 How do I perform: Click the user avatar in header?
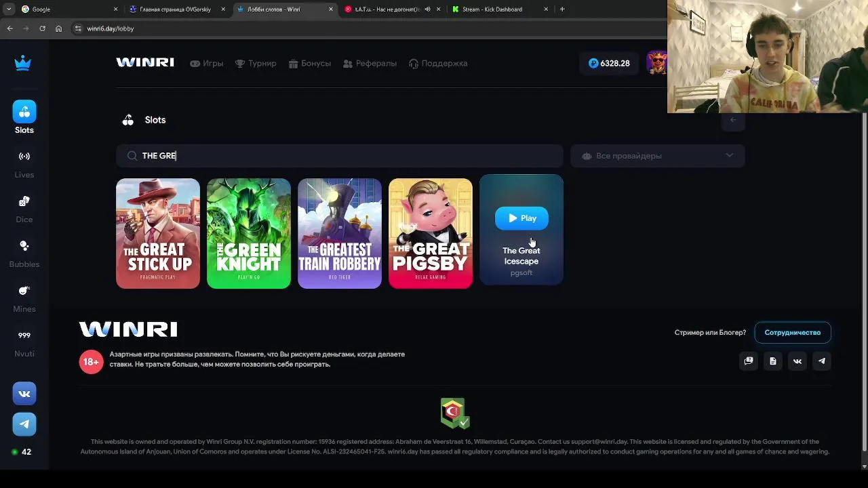pyautogui.click(x=656, y=63)
